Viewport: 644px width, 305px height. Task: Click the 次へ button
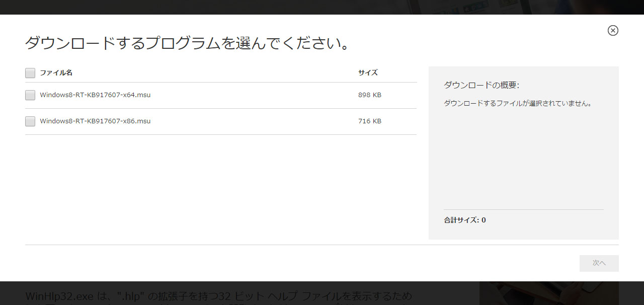pos(599,263)
